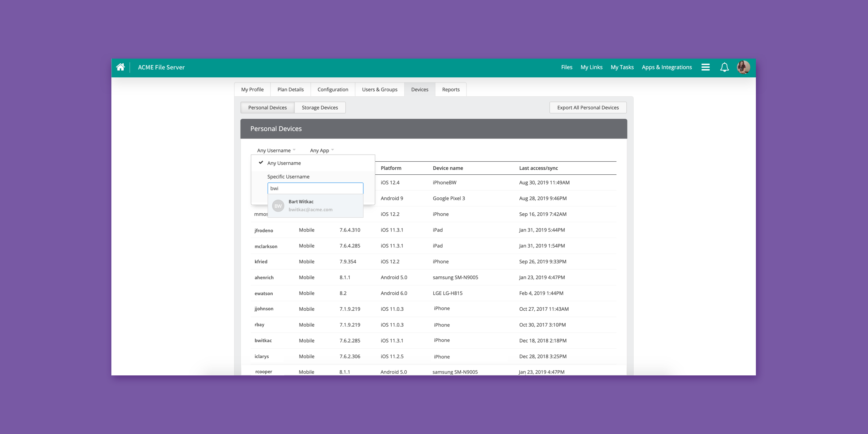Screen dimensions: 868x434
Task: Open Apps & Integrations link
Action: [667, 67]
